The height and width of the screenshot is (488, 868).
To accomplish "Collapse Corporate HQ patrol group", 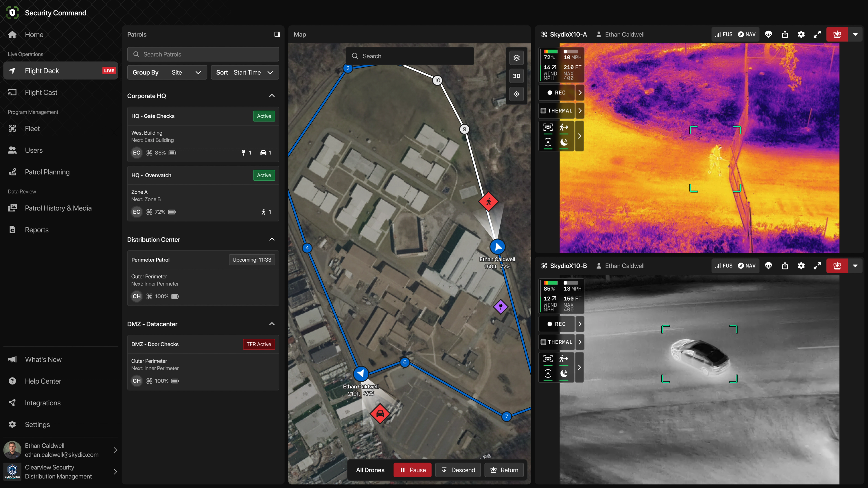I will coord(272,96).
